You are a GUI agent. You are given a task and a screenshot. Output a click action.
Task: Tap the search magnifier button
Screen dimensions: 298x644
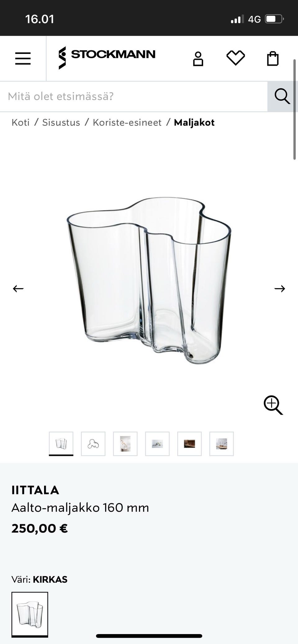(x=282, y=96)
